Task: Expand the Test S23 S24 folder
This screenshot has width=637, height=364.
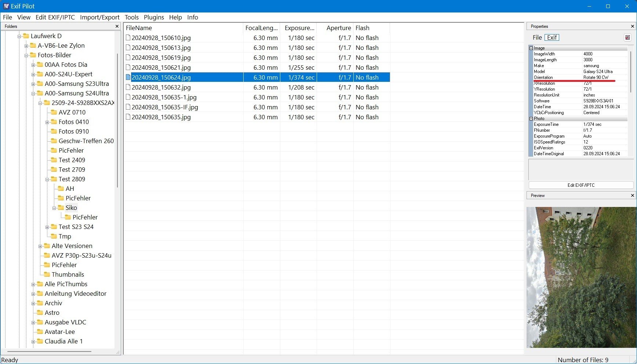Action: pyautogui.click(x=47, y=227)
